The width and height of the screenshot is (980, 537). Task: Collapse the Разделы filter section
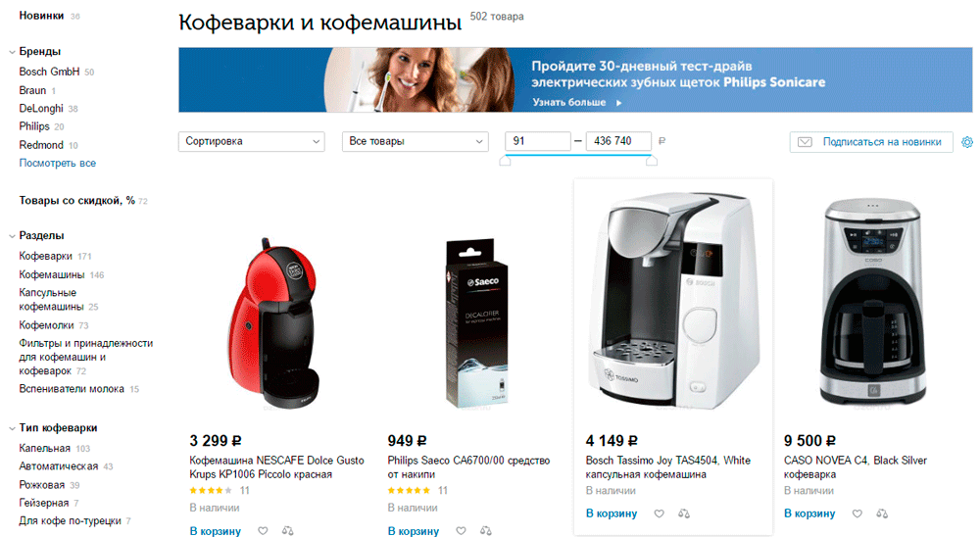pyautogui.click(x=12, y=236)
